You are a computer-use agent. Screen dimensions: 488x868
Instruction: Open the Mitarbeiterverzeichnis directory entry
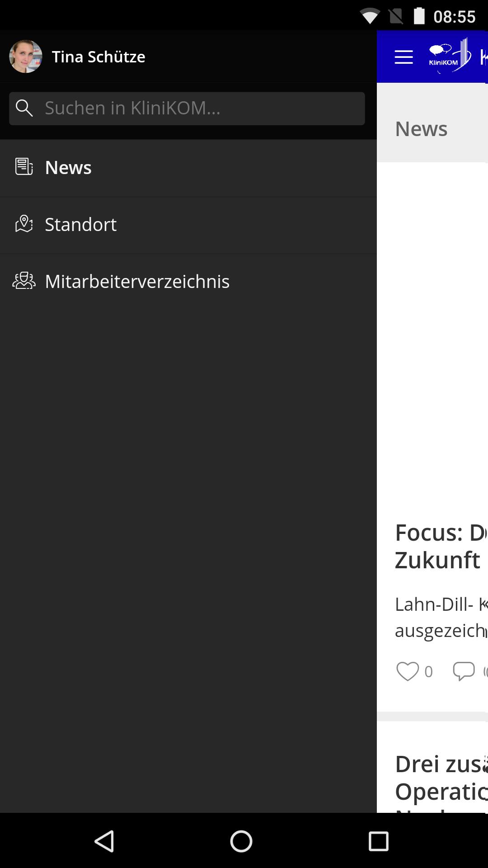[188, 282]
